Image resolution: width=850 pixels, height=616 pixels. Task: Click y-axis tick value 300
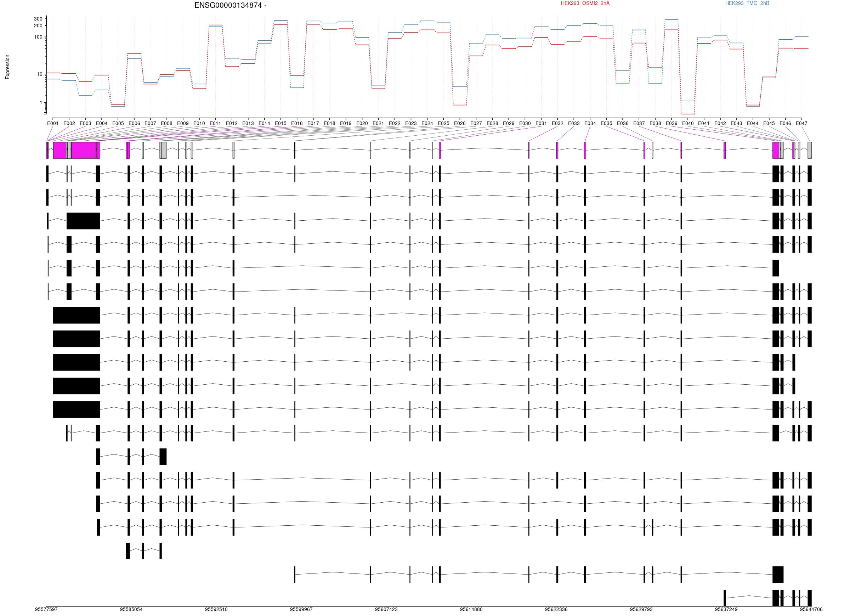click(38, 19)
